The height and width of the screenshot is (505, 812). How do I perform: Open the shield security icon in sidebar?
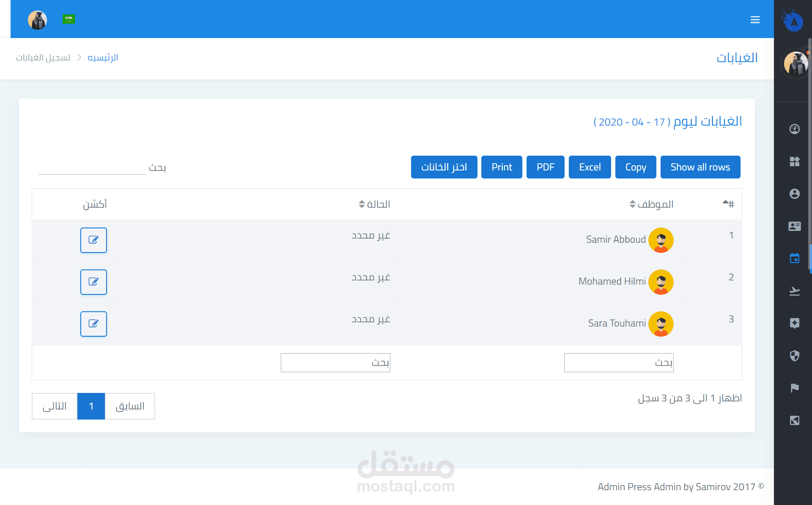(x=794, y=356)
